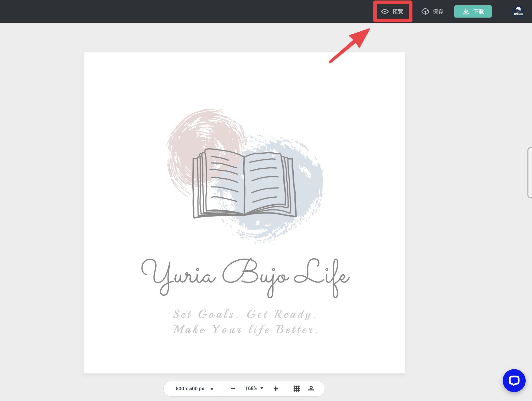Select the "Yuria Bujo Life" title text
This screenshot has height=401, width=532.
[245, 278]
